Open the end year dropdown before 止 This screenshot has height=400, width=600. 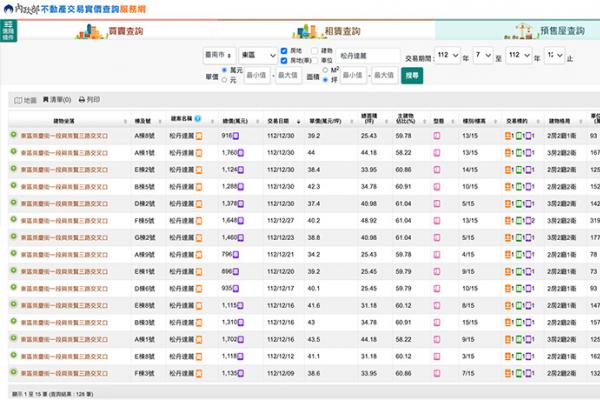(x=519, y=56)
